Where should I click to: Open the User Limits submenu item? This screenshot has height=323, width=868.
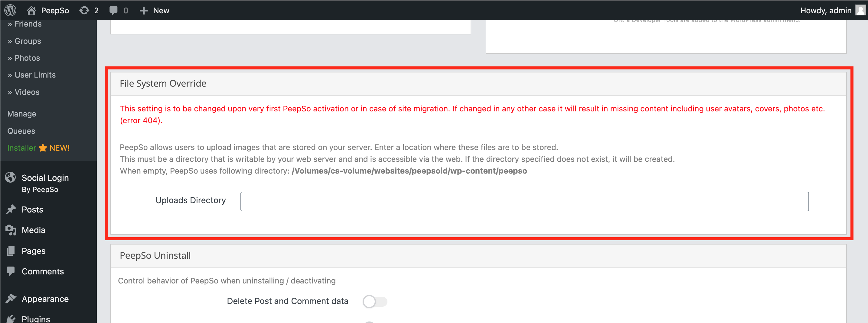click(32, 75)
